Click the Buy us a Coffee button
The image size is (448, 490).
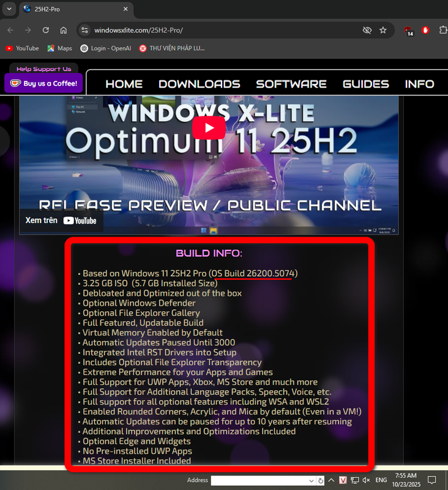tap(43, 83)
